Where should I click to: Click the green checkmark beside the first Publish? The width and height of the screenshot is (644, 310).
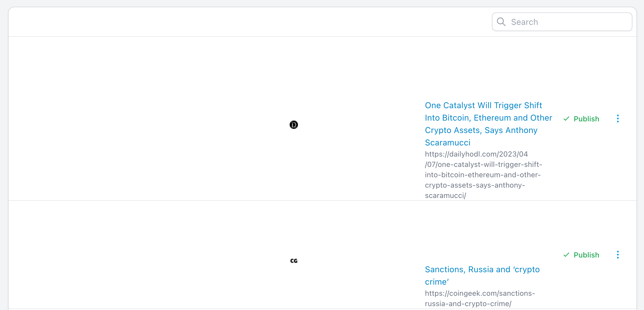pyautogui.click(x=566, y=119)
